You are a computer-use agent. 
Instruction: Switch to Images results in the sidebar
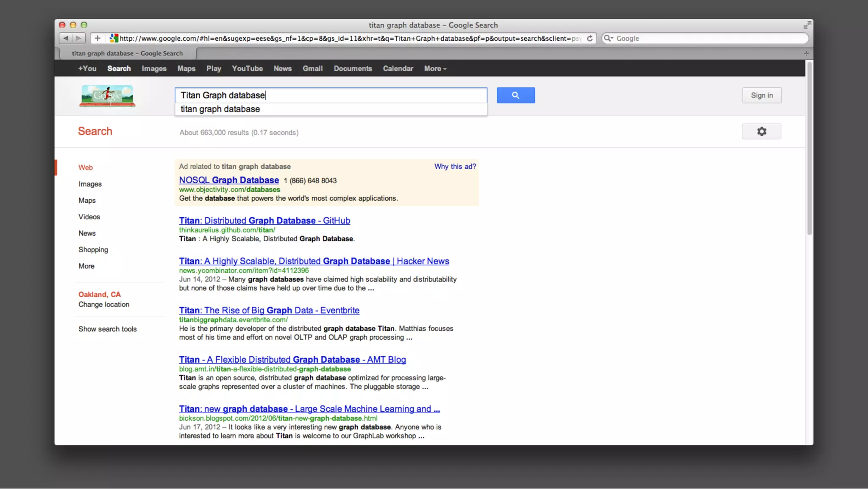(90, 184)
